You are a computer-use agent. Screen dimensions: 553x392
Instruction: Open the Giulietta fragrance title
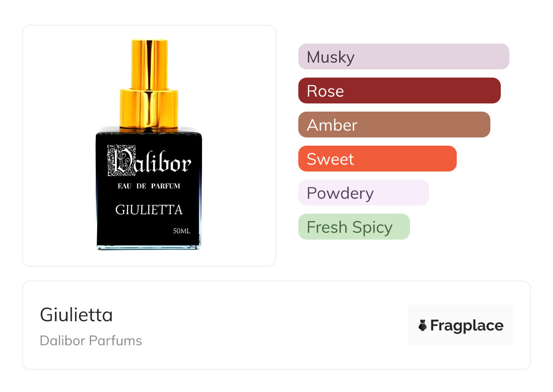tap(76, 314)
